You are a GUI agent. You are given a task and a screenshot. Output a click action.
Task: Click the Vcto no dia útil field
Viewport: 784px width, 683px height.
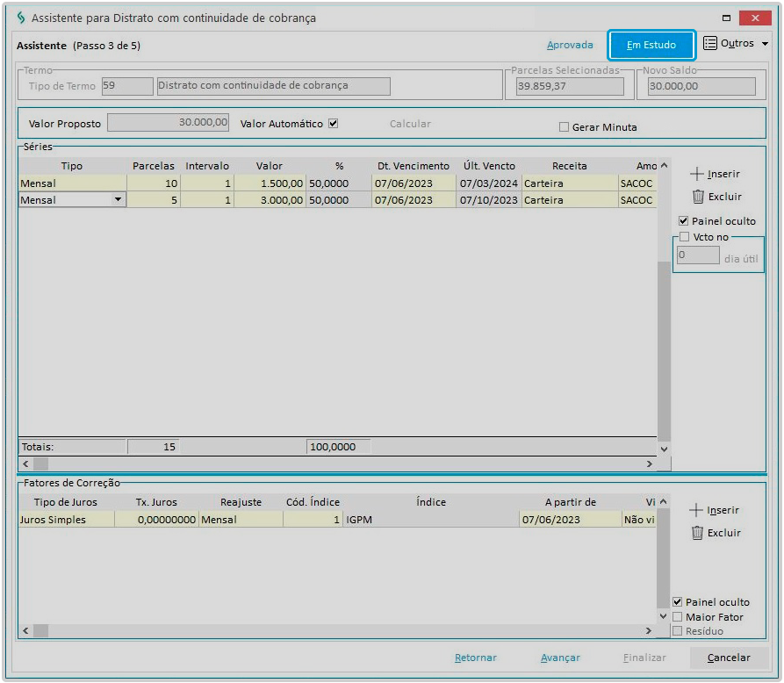698,255
